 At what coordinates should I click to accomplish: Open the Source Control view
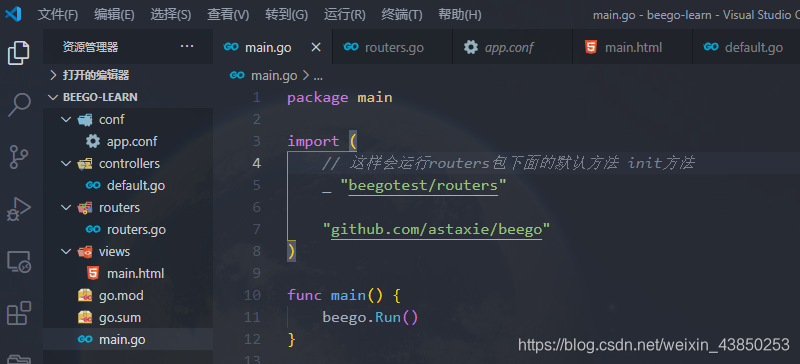coord(19,157)
